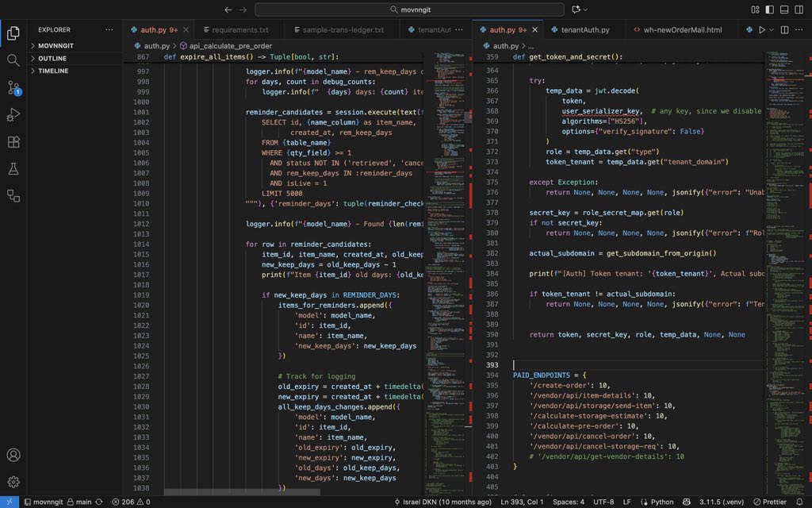Select interpreter 3.11.5 (.venv)
812x508 pixels.
722,502
